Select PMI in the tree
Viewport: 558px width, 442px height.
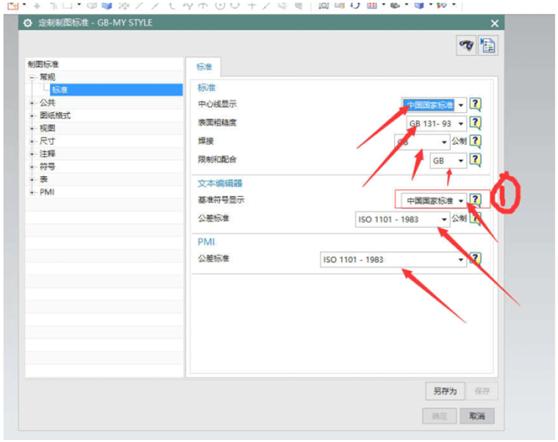[x=47, y=192]
